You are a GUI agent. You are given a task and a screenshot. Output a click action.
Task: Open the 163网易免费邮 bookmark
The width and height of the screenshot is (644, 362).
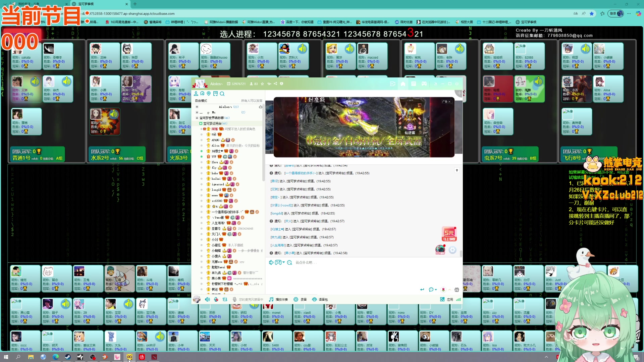121,22
